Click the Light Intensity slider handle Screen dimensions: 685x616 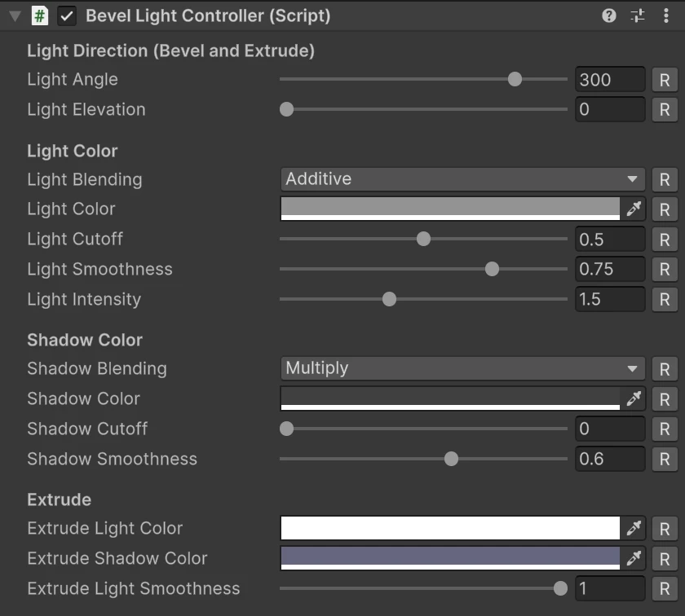[x=389, y=299]
